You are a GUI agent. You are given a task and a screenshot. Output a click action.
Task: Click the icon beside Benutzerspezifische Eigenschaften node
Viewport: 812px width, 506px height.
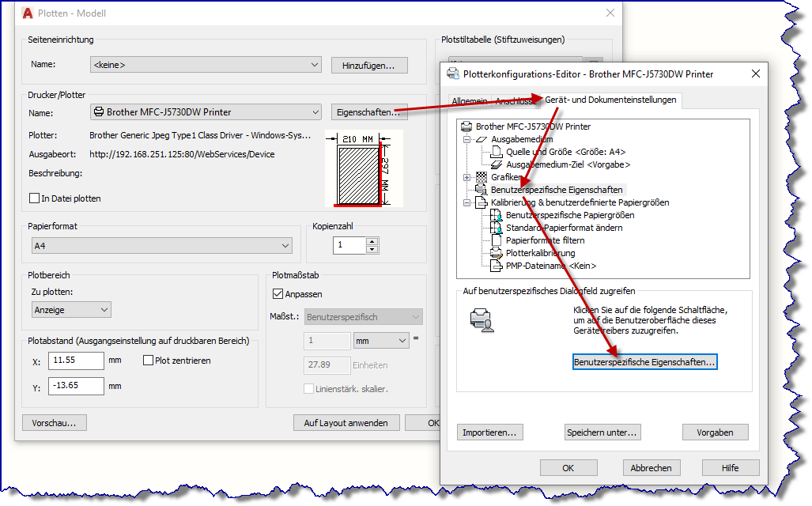point(482,190)
